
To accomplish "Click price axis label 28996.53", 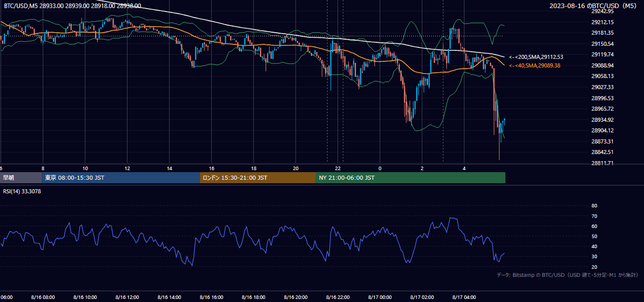I will [602, 98].
